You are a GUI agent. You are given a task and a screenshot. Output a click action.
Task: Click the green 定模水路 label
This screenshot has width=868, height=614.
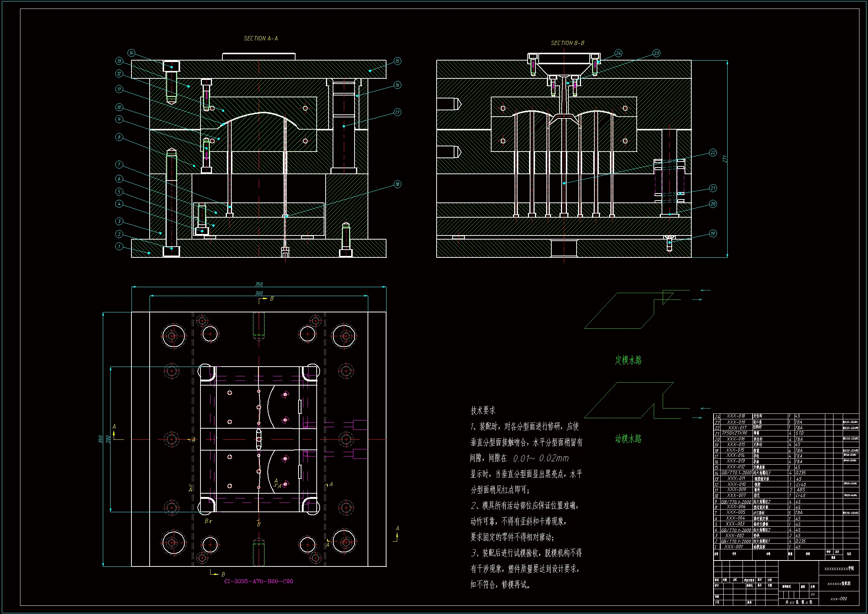click(628, 360)
